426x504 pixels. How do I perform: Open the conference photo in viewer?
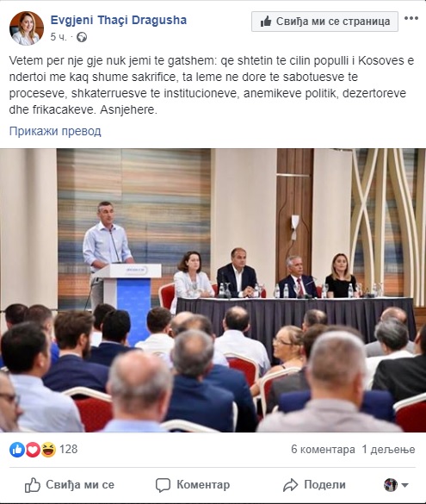213,290
